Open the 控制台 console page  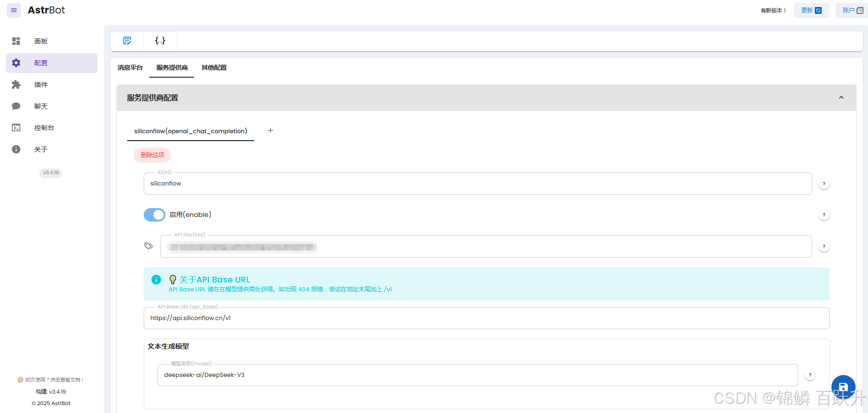point(52,128)
